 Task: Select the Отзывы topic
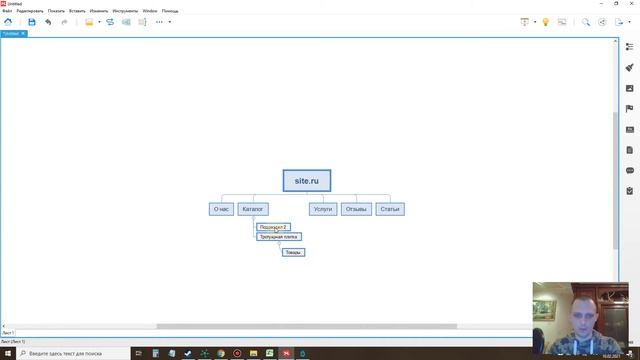tap(356, 209)
